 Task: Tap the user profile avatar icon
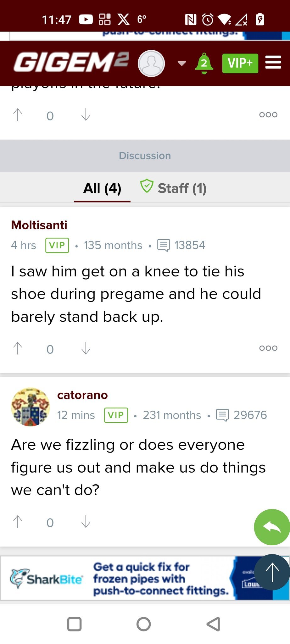pyautogui.click(x=151, y=64)
